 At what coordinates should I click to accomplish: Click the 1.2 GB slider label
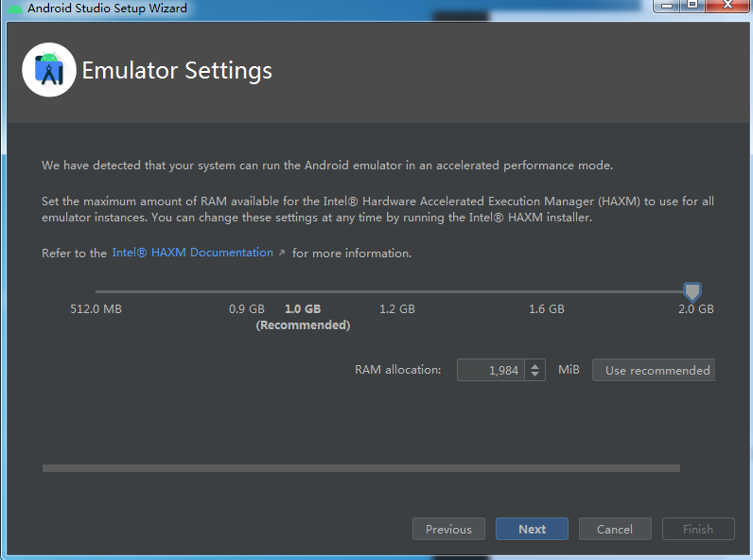[x=397, y=308]
